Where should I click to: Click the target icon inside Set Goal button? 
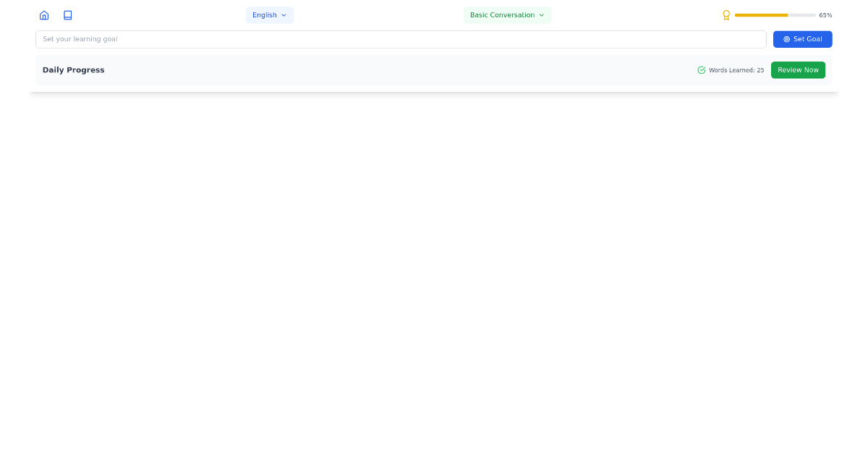coord(786,39)
